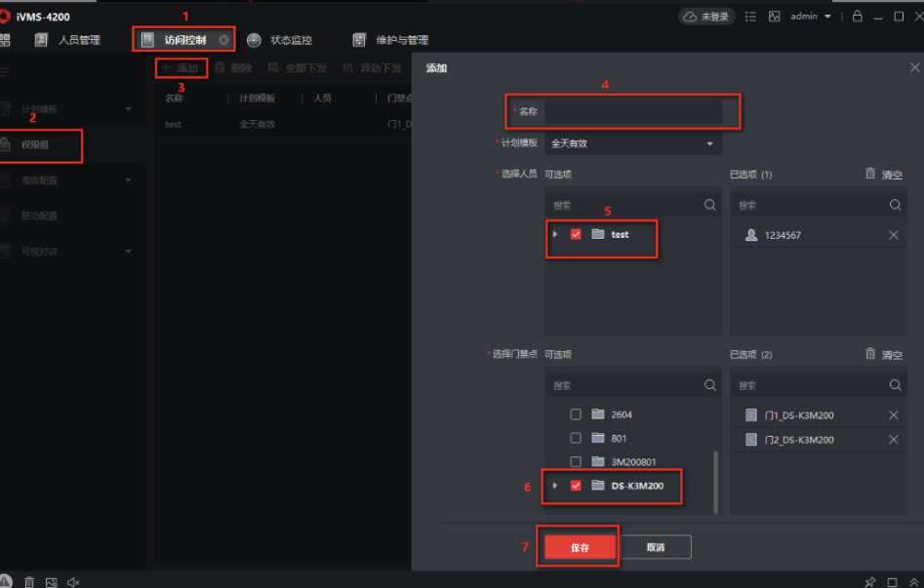Switch to the 维护与管理 tab
This screenshot has height=588, width=924.
pyautogui.click(x=391, y=40)
